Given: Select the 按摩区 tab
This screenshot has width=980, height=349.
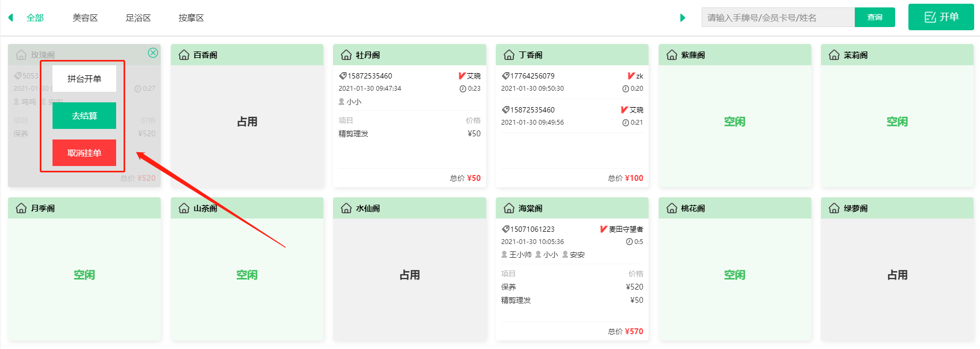Looking at the screenshot, I should 191,18.
